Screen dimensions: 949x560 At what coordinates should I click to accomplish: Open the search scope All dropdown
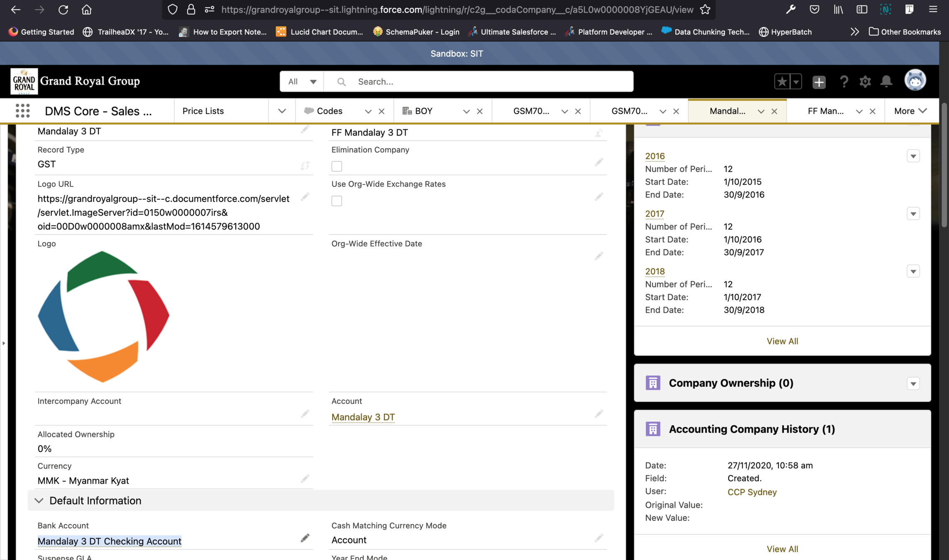[x=302, y=82]
